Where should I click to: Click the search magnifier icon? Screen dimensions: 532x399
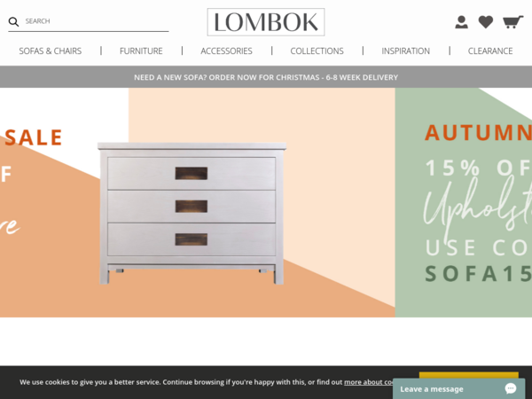[x=13, y=21]
